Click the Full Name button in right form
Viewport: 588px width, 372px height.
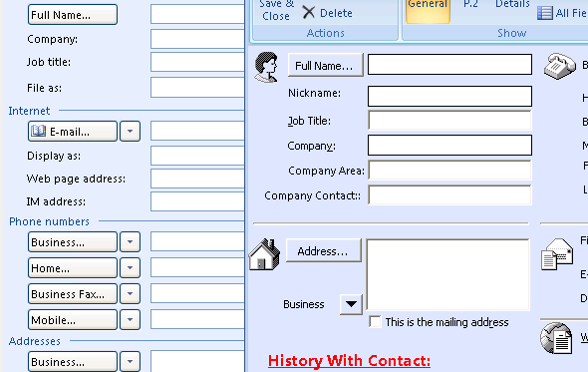click(x=326, y=65)
